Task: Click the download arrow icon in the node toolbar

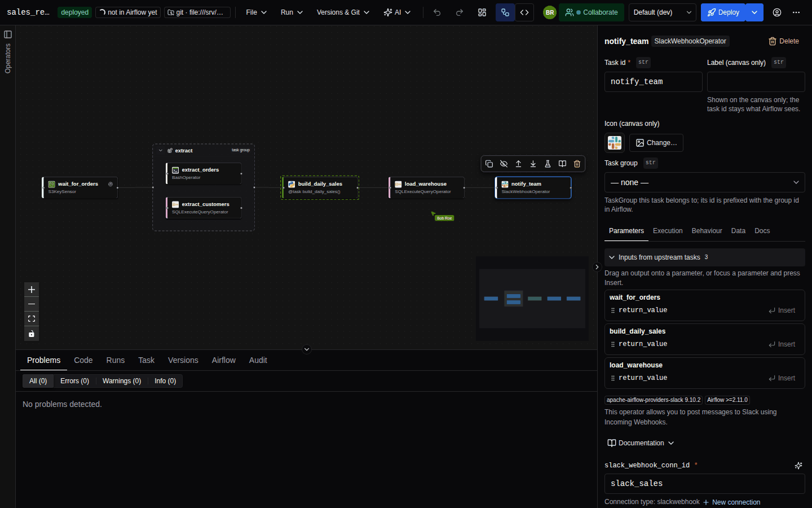Action: coord(533,164)
